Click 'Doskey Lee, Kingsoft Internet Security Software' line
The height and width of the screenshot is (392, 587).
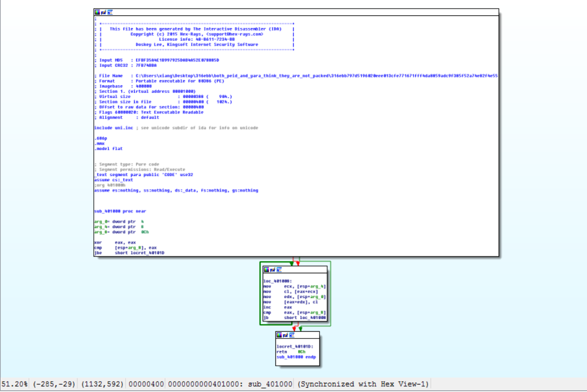pyautogui.click(x=197, y=44)
